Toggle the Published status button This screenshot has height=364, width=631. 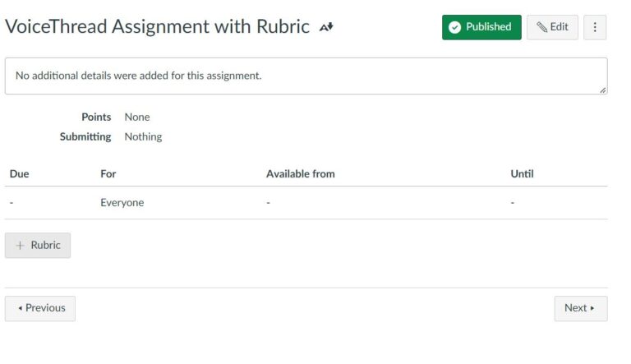pos(481,27)
